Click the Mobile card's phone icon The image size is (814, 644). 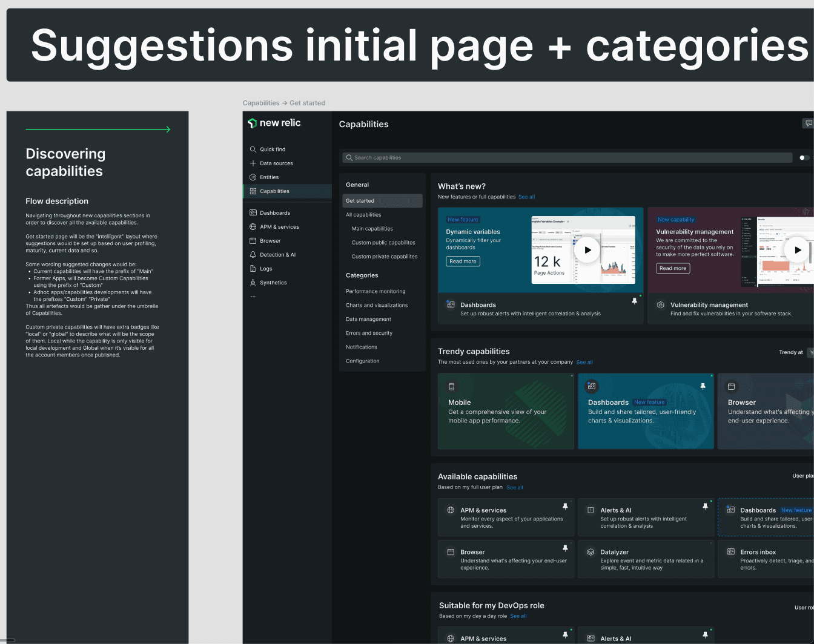point(451,386)
